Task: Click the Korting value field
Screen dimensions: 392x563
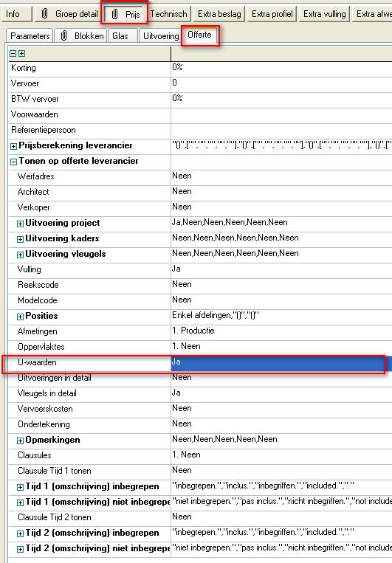Action: (x=281, y=67)
